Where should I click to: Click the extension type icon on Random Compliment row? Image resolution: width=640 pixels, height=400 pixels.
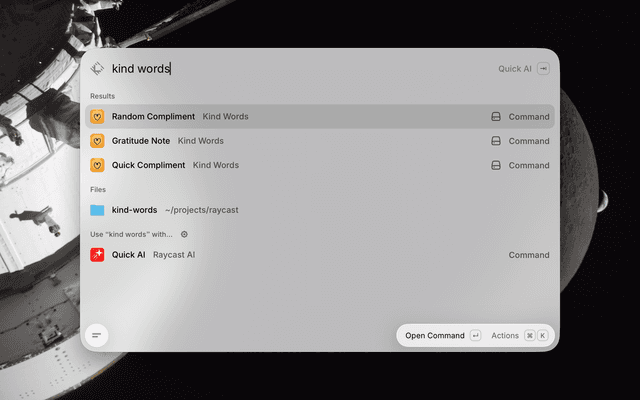click(x=496, y=117)
